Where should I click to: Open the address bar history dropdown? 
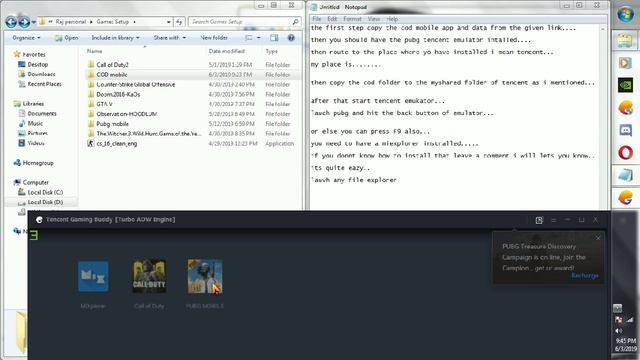coord(169,22)
